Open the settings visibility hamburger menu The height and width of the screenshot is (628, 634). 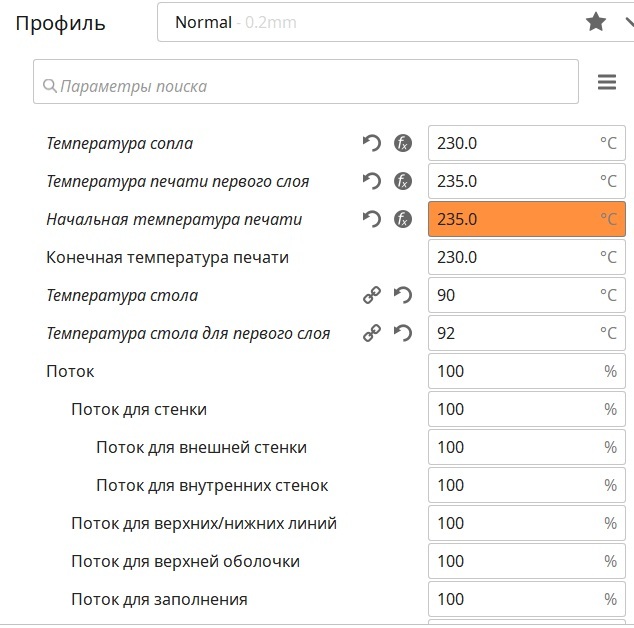[x=607, y=83]
